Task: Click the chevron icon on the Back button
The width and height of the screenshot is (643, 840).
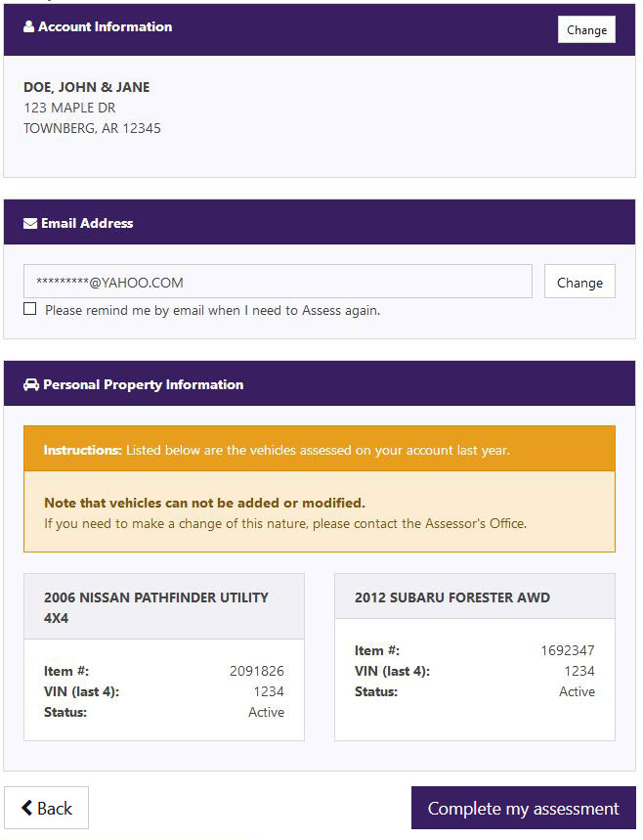Action: click(x=26, y=808)
